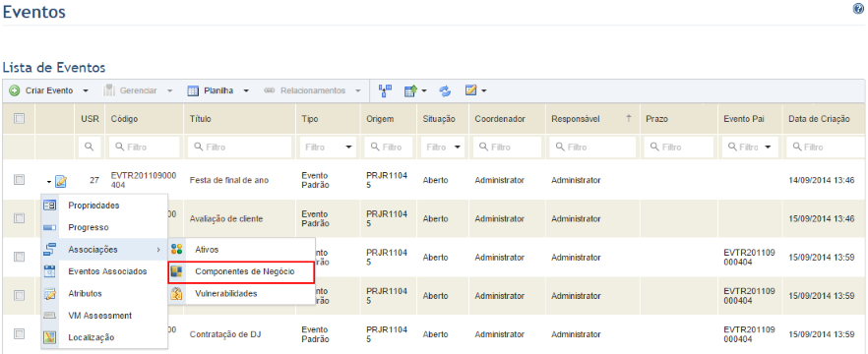Expand the Criar Evento dropdown arrow
The height and width of the screenshot is (354, 868).
86,90
